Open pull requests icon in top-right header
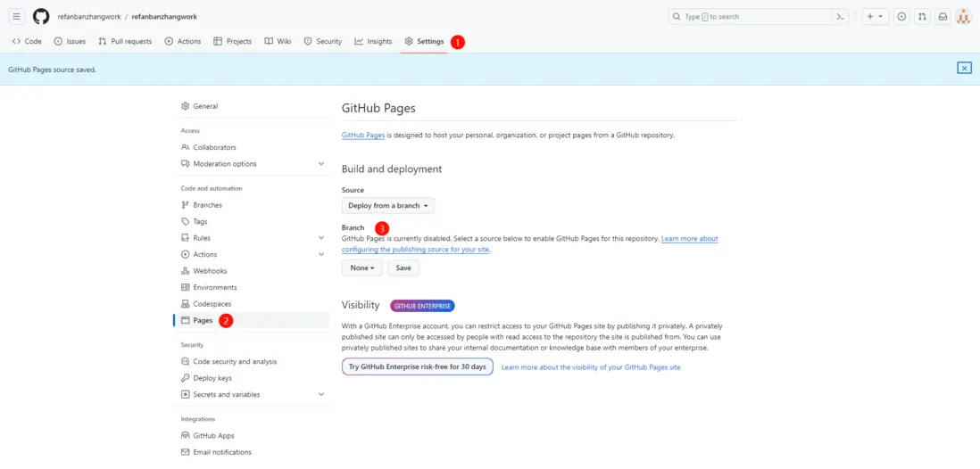980x469 pixels. [x=922, y=17]
